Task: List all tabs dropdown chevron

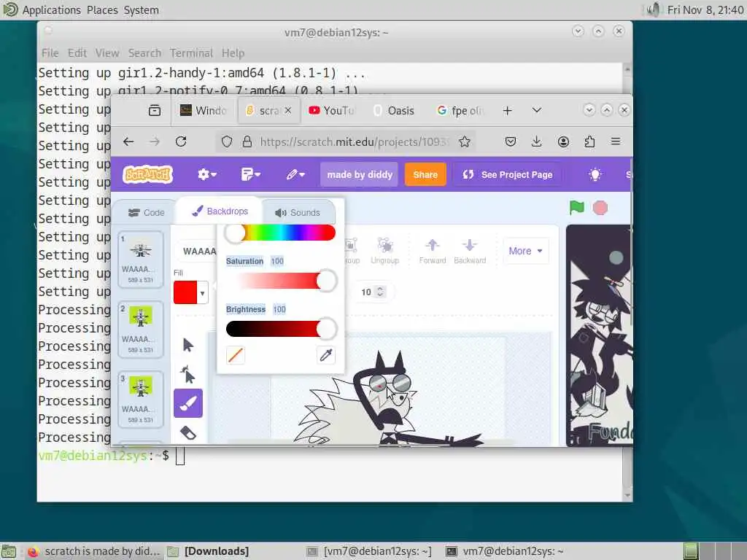Action: point(537,111)
